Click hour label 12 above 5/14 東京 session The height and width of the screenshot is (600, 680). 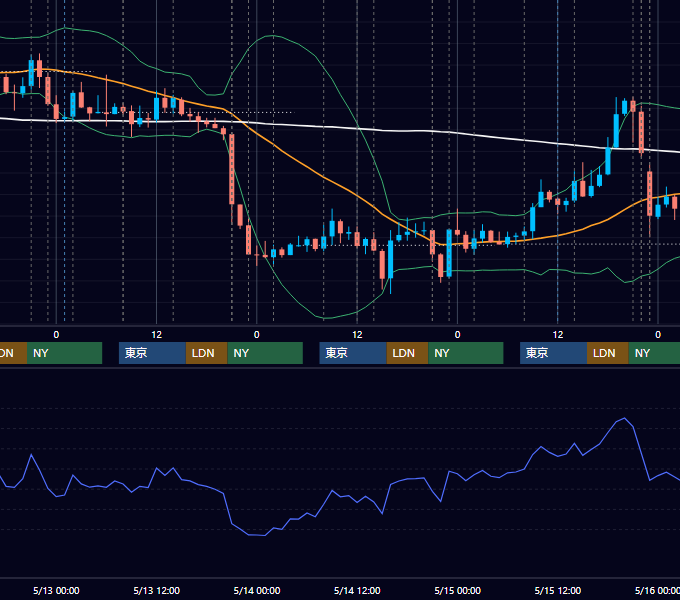pyautogui.click(x=357, y=335)
